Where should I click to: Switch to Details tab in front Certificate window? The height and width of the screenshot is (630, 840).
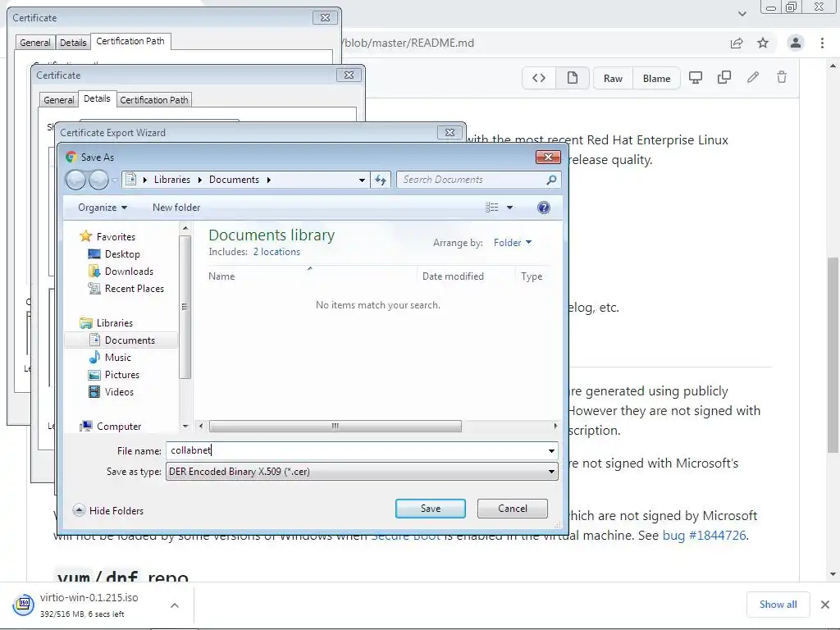coord(97,98)
